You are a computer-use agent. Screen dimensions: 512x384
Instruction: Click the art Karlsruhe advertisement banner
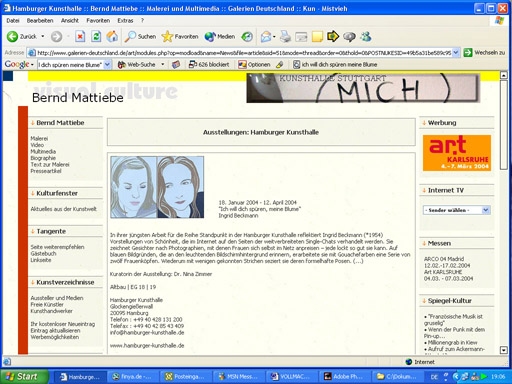click(x=457, y=153)
